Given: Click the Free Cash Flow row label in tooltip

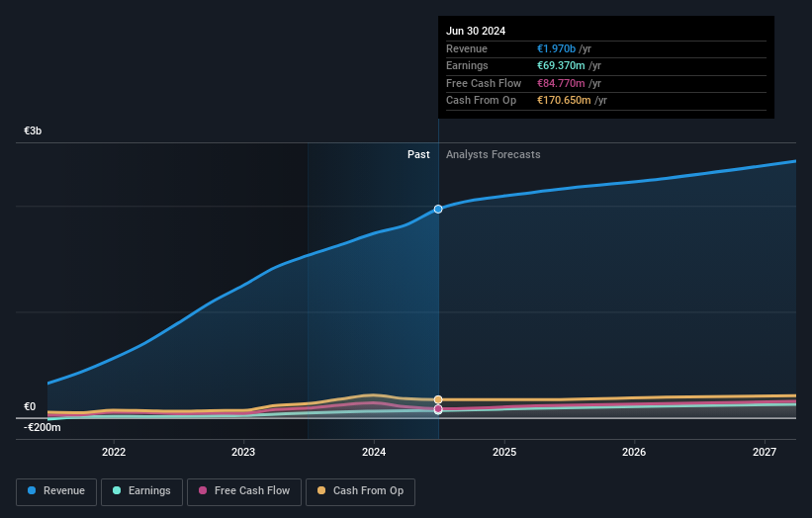Looking at the screenshot, I should tap(484, 83).
